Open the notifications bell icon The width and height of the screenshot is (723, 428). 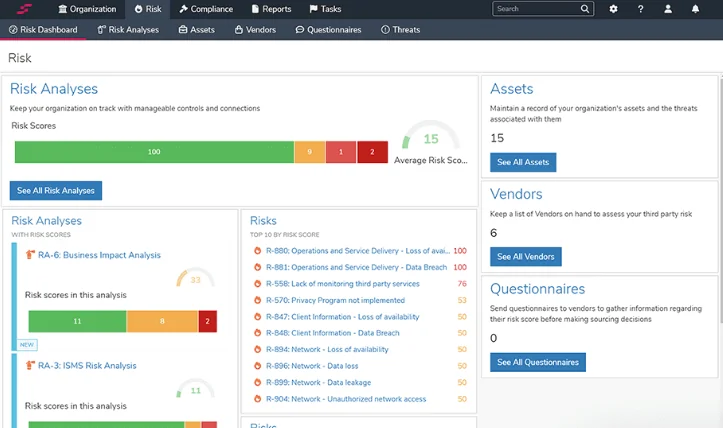point(695,9)
